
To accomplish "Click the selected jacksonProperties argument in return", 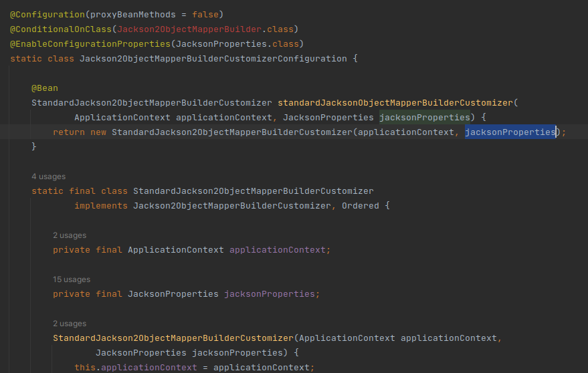I will [510, 132].
